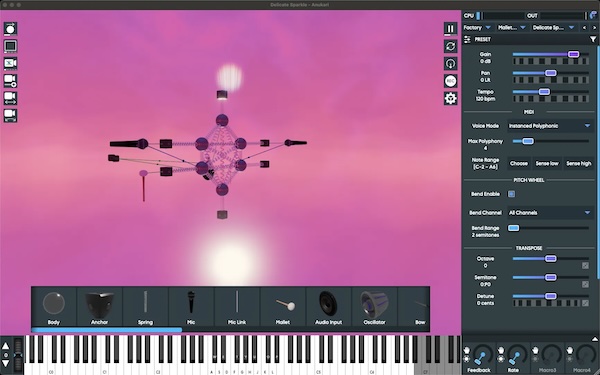Click the camera icon with double-arrow below
Screen dimensions: 600x375
coord(10,98)
